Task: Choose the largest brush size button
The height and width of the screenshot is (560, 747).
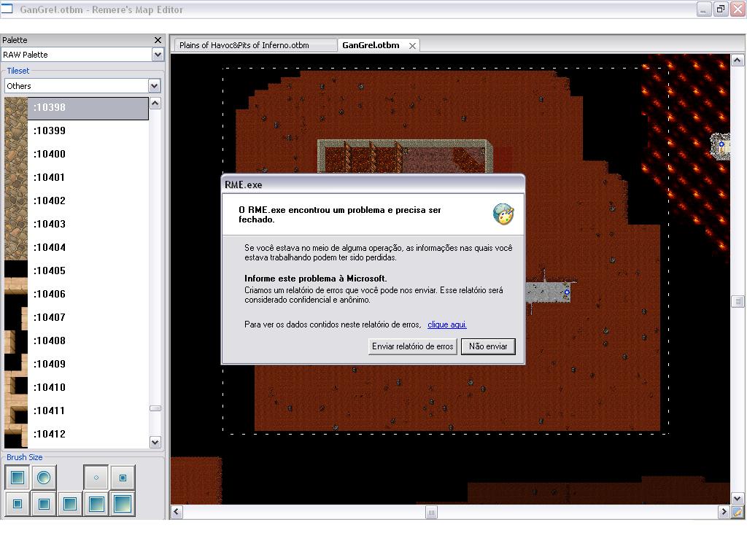Action: point(123,504)
